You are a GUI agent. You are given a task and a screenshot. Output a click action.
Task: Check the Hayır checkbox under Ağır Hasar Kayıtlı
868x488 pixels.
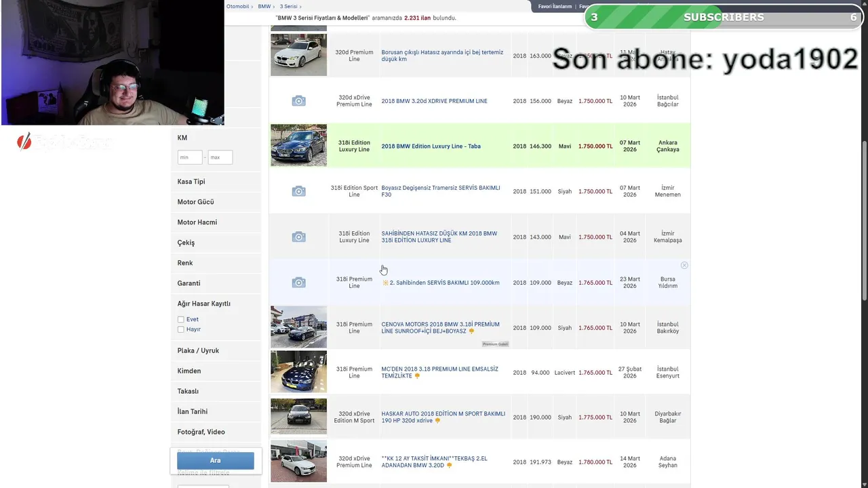click(181, 329)
